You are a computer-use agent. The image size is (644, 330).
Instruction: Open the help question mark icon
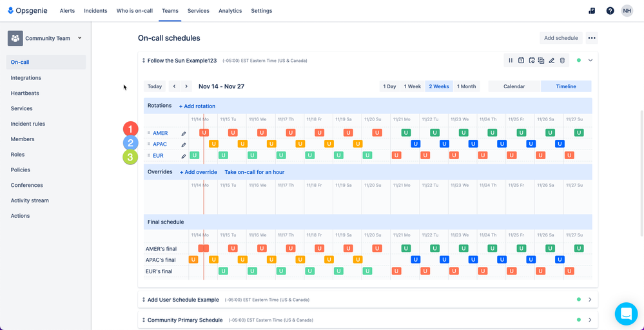pyautogui.click(x=610, y=11)
